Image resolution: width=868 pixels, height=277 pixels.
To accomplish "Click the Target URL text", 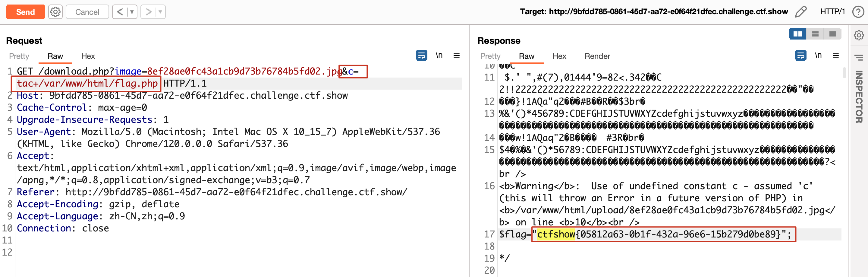I will tap(654, 12).
